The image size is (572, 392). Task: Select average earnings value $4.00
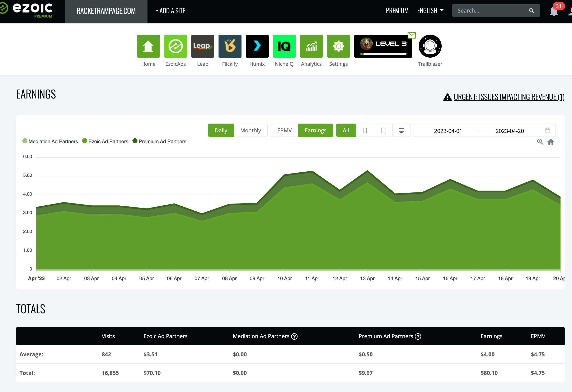(487, 354)
